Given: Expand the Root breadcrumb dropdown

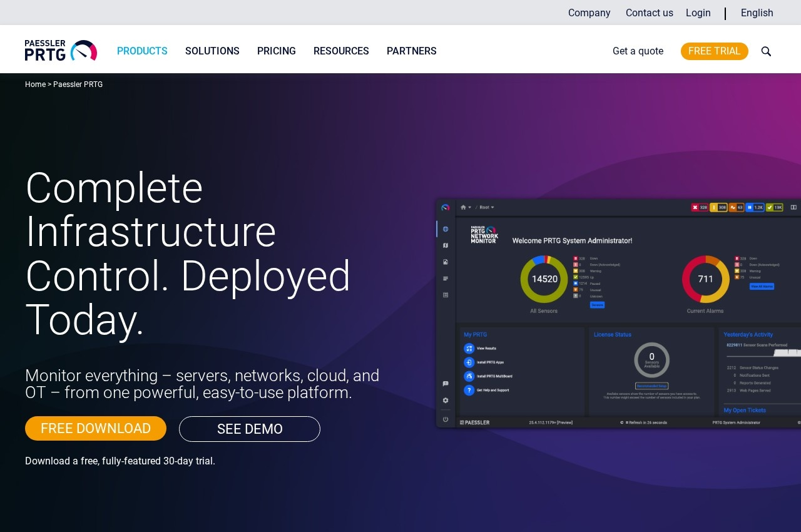Looking at the screenshot, I should [487, 207].
